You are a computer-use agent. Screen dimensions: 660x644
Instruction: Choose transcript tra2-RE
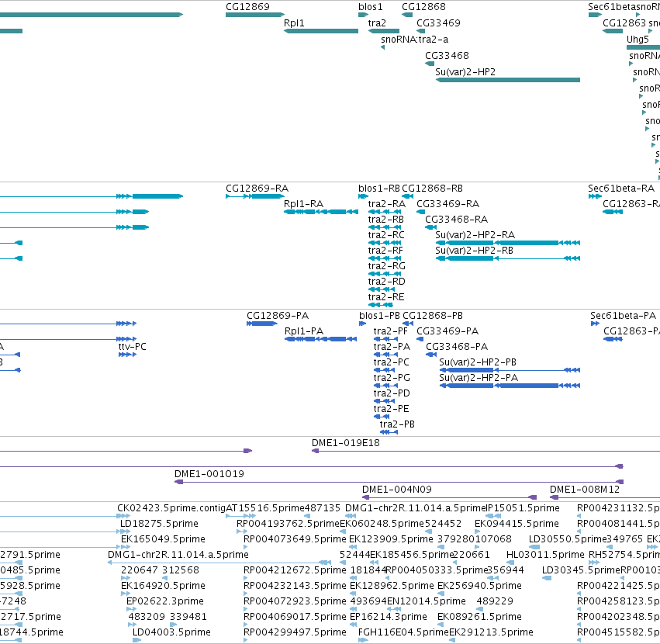click(386, 297)
